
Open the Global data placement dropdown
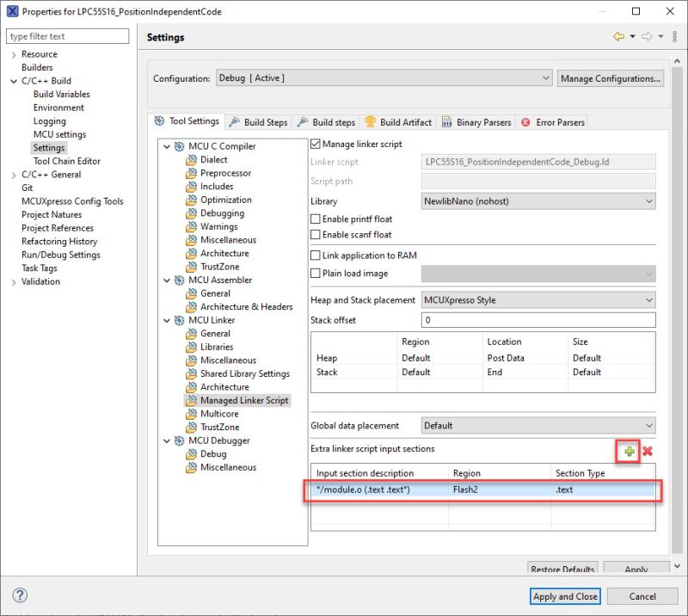(533, 425)
